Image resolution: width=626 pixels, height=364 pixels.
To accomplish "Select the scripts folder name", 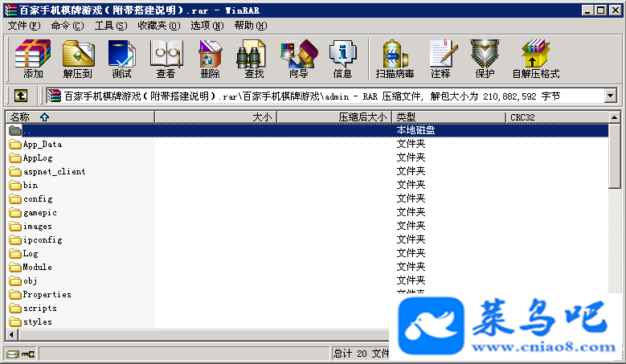I will coord(40,308).
